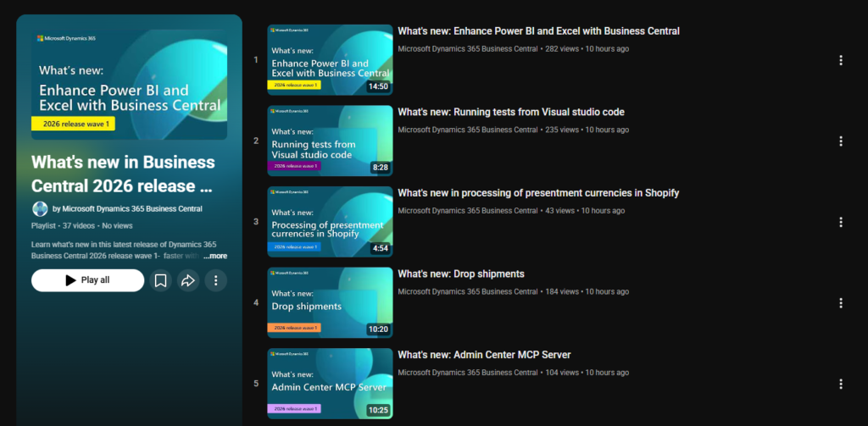Open options menu for Power BI and Excel video
This screenshot has height=426, width=868.
[x=840, y=60]
